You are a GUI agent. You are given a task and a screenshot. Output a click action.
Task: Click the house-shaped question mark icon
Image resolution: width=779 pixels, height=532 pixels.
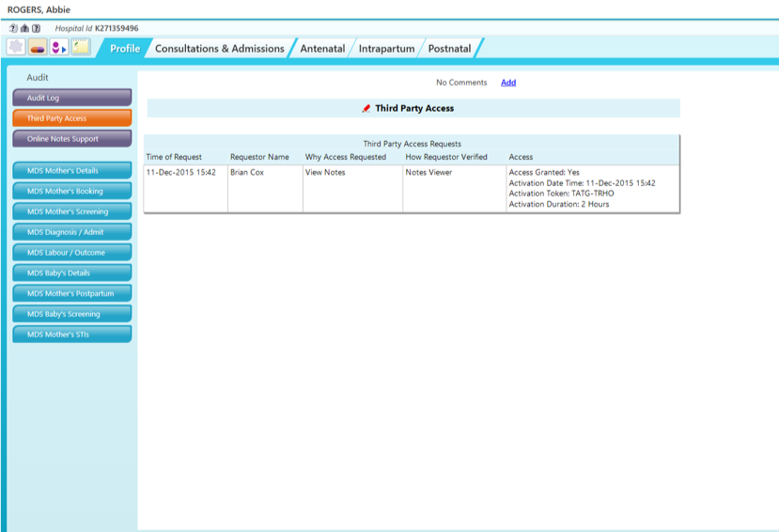click(24, 28)
